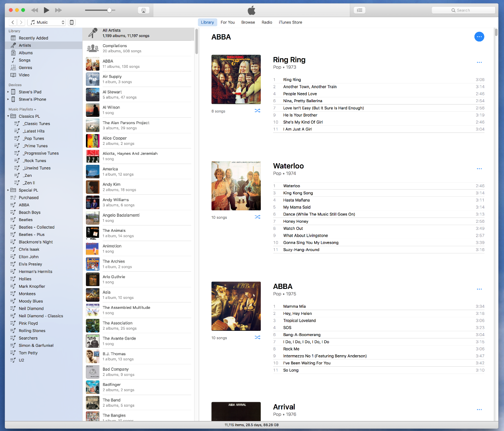The height and width of the screenshot is (431, 504).
Task: Select Alice Cooper in artist list
Action: (139, 141)
